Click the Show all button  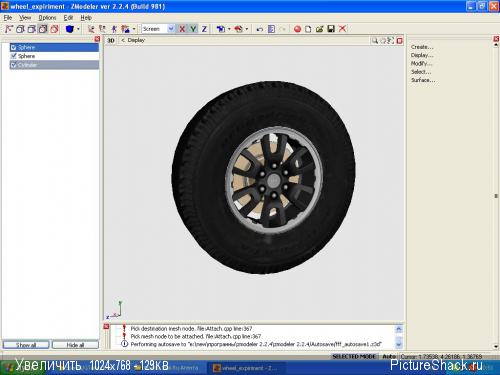(26, 345)
